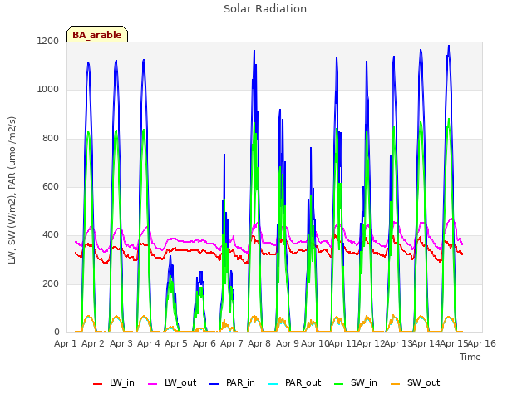Click the Apr 7 x-axis tick label
Image resolution: width=532 pixels, height=399 pixels.
tap(232, 343)
